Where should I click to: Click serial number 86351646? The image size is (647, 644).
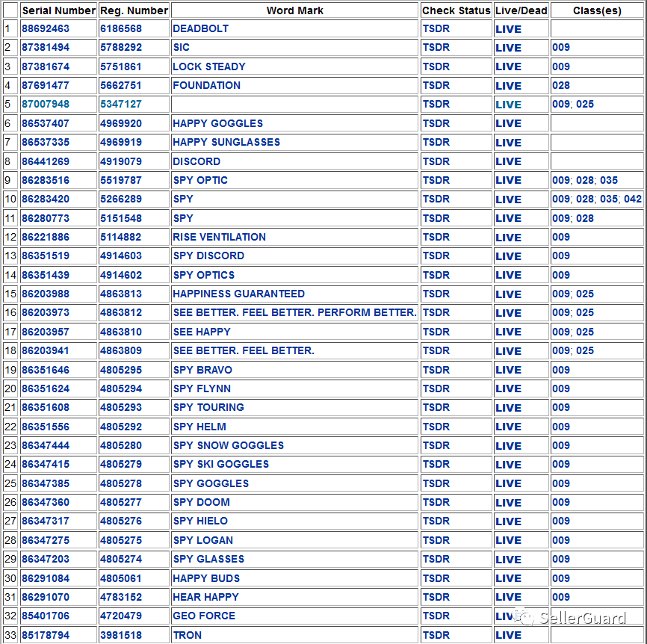tap(46, 370)
